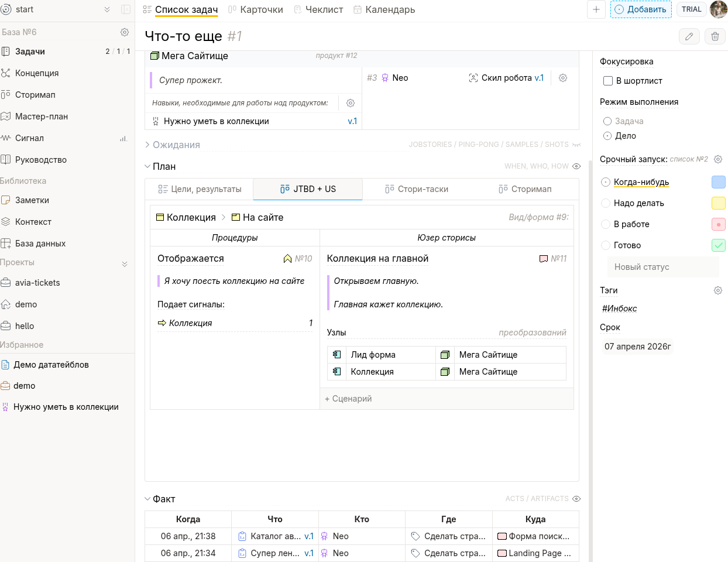
Task: Open the Тэги settings gear
Action: (x=718, y=290)
